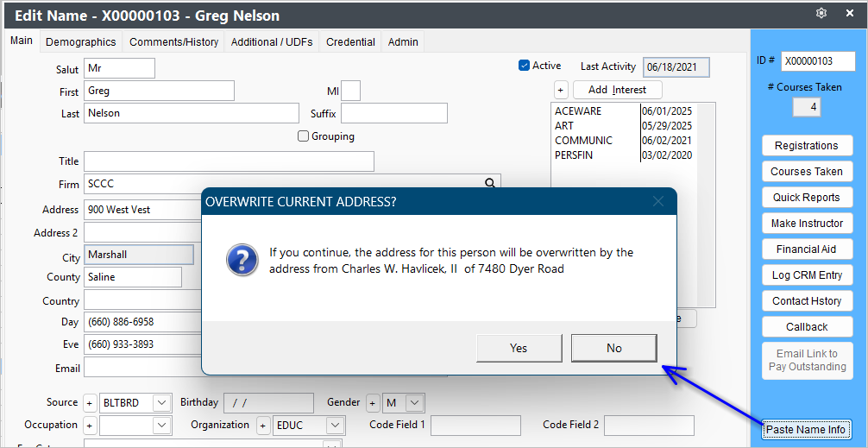Open the Comments/History tab
Screen dimensions: 868x448
click(x=173, y=42)
